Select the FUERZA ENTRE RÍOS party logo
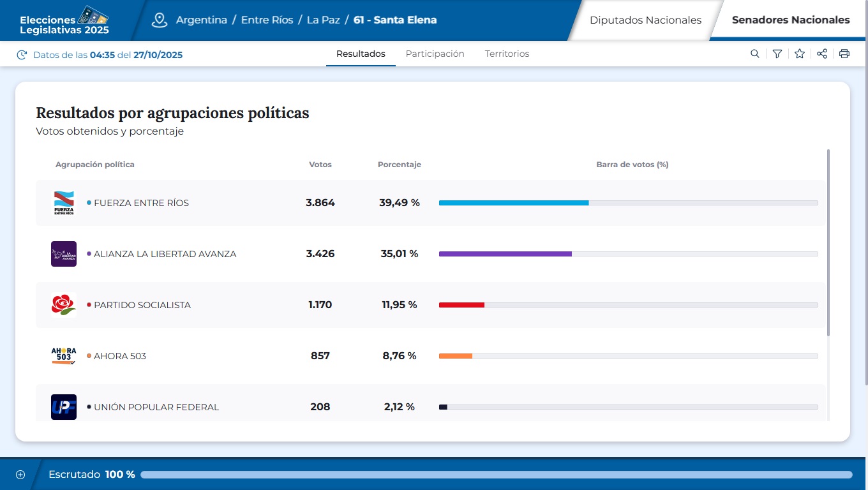868x490 pixels. (x=63, y=202)
